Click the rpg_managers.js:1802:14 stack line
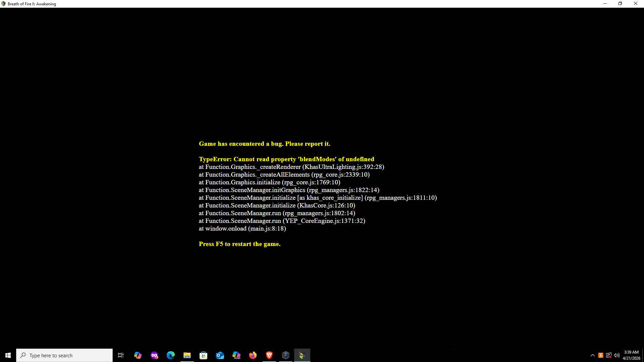The image size is (644, 362). [x=277, y=213]
